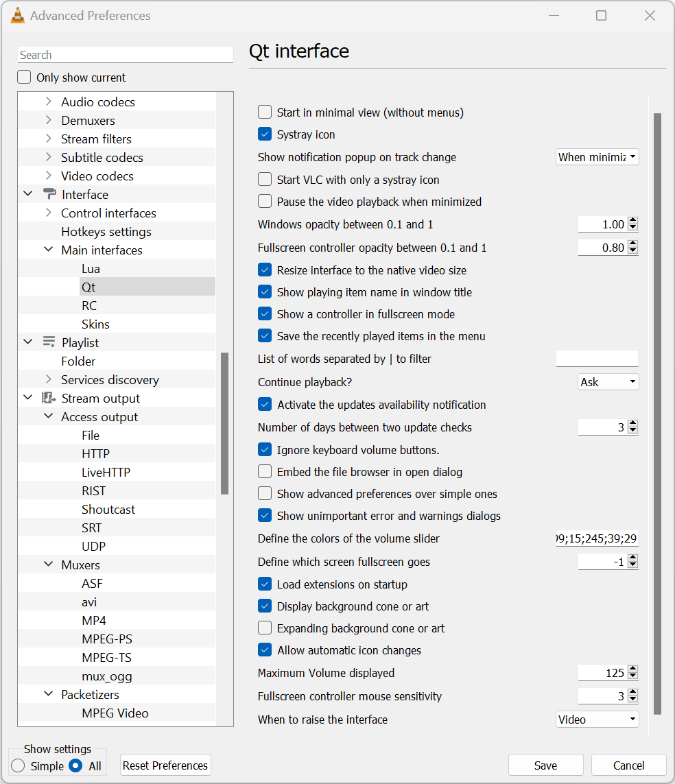Image resolution: width=675 pixels, height=784 pixels.
Task: Decrease fullscreen controller mouse sensitivity
Action: pos(633,700)
